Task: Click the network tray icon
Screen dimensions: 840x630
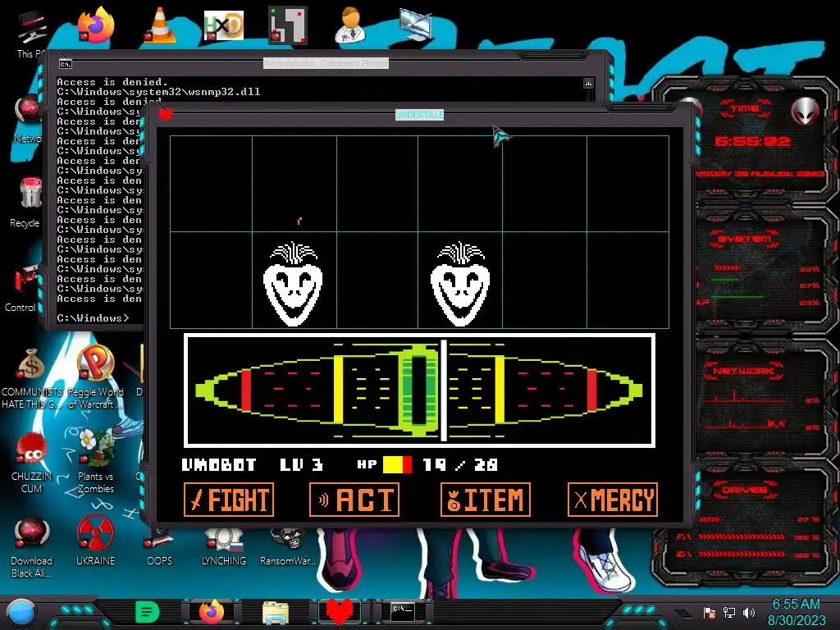Action: click(x=729, y=612)
